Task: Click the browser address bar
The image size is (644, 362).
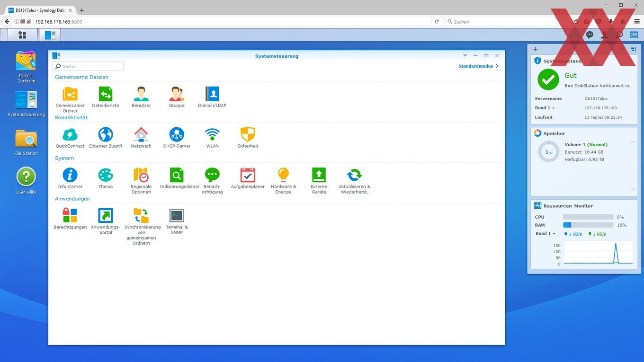Action: (x=232, y=21)
